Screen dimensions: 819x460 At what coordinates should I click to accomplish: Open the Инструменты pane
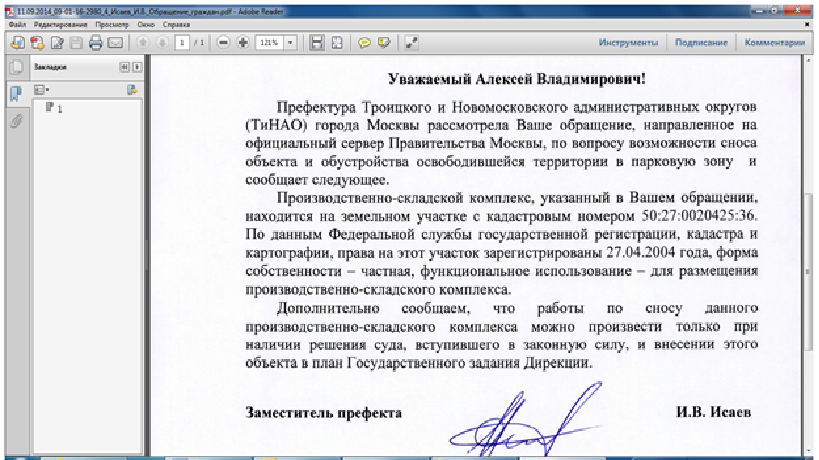point(628,43)
